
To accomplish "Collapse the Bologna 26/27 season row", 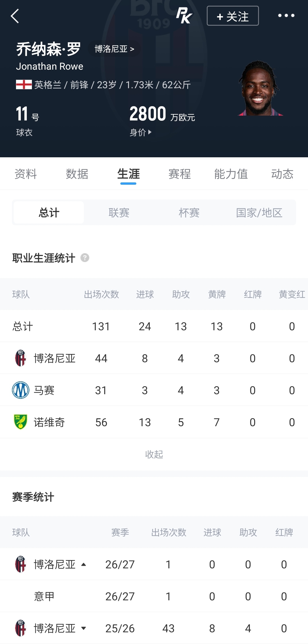I will (x=84, y=564).
